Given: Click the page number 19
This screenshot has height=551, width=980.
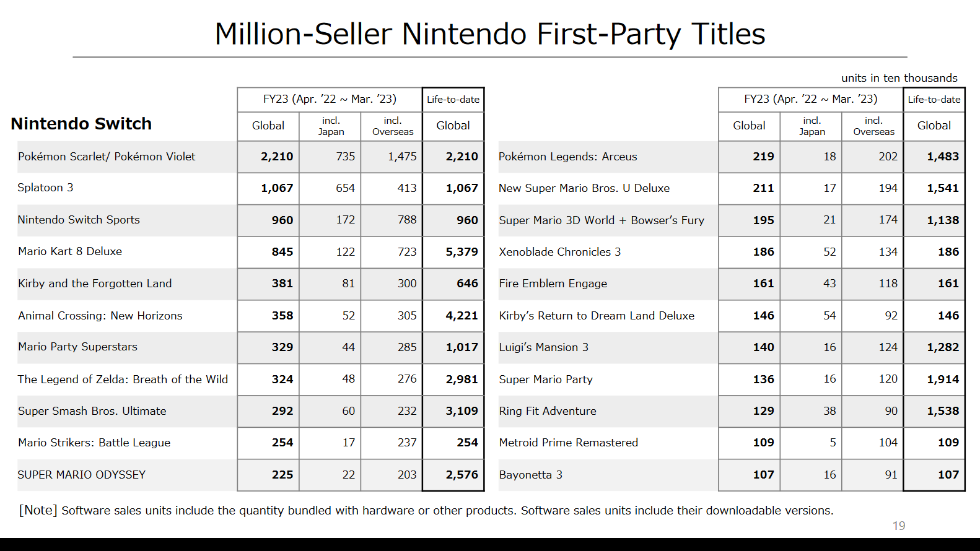Looking at the screenshot, I should (899, 526).
